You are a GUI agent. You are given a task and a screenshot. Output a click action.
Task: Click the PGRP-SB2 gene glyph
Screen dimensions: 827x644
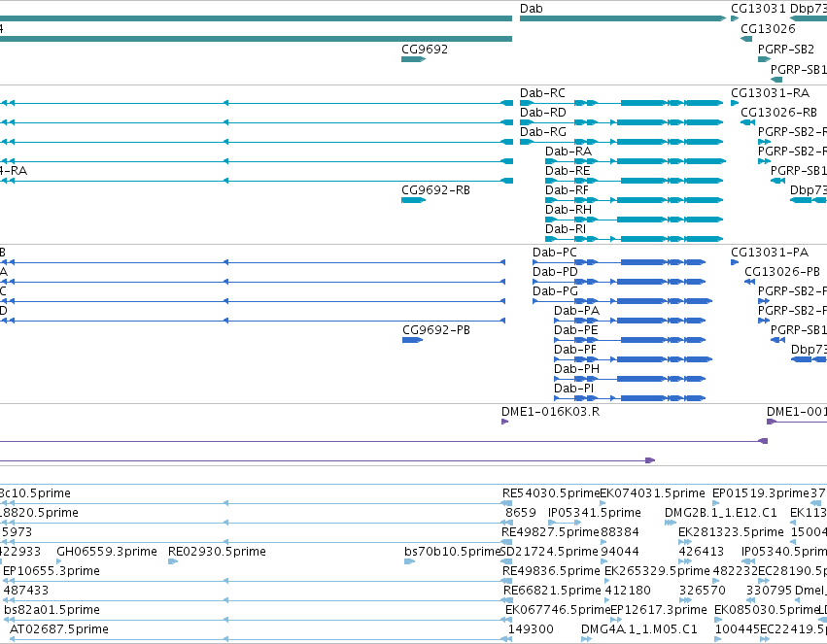point(764,59)
